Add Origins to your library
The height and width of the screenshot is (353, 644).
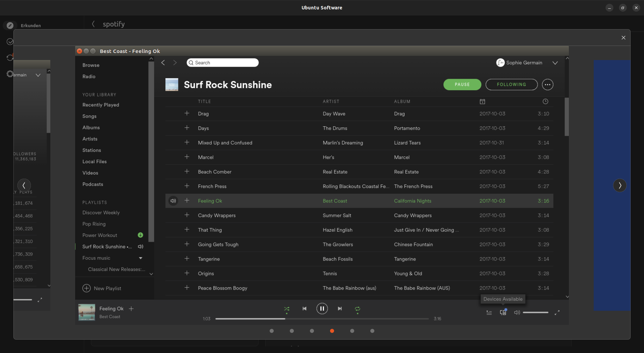(187, 273)
